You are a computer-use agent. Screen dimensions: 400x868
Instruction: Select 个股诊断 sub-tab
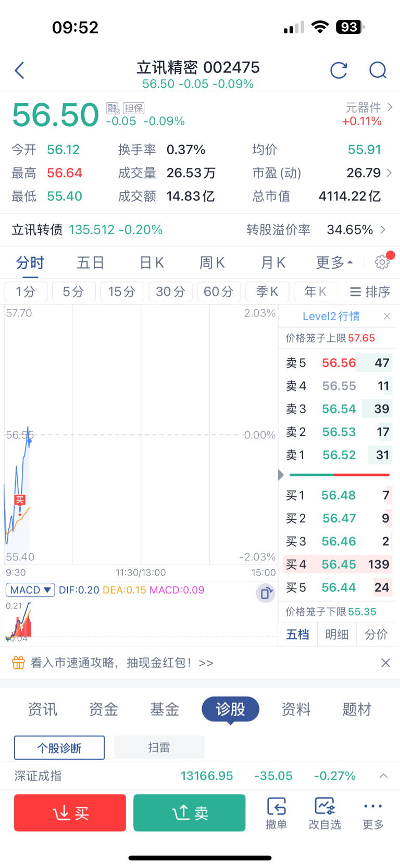click(59, 748)
